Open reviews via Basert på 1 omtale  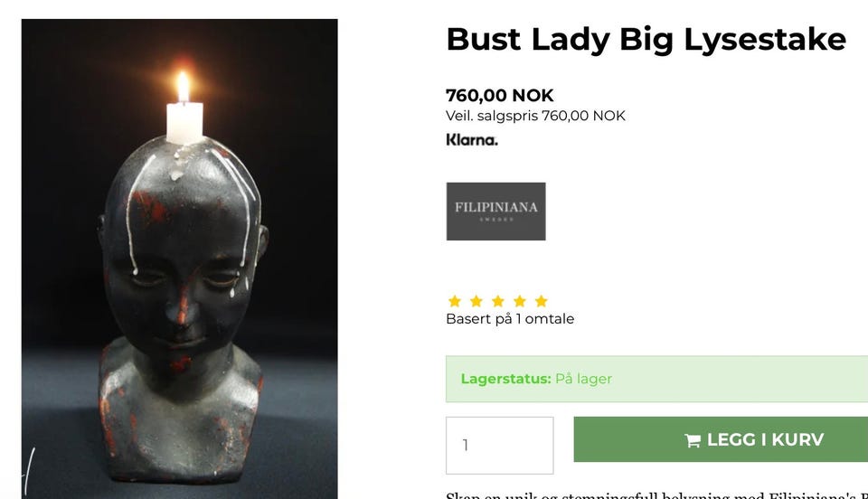(x=510, y=318)
